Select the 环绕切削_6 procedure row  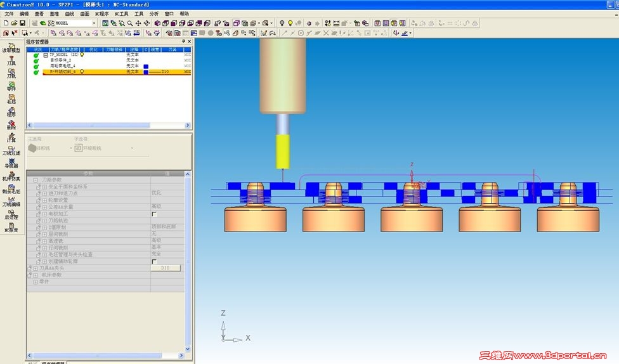pos(109,72)
